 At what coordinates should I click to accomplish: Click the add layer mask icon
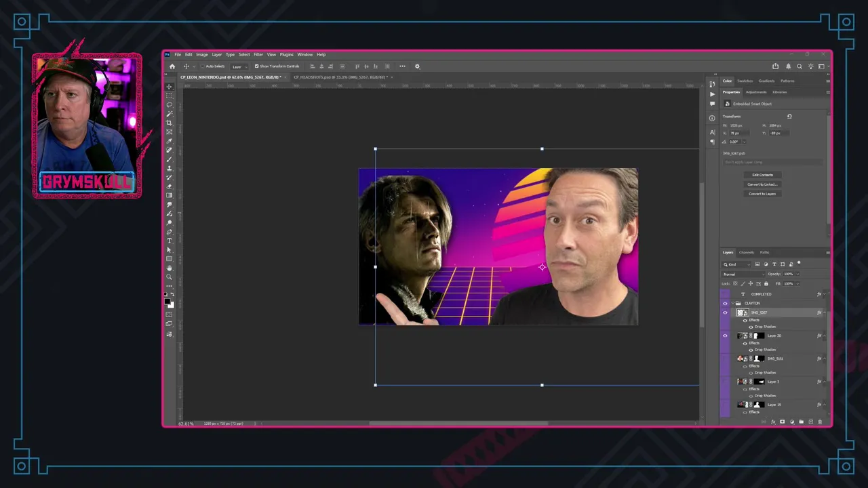(782, 422)
